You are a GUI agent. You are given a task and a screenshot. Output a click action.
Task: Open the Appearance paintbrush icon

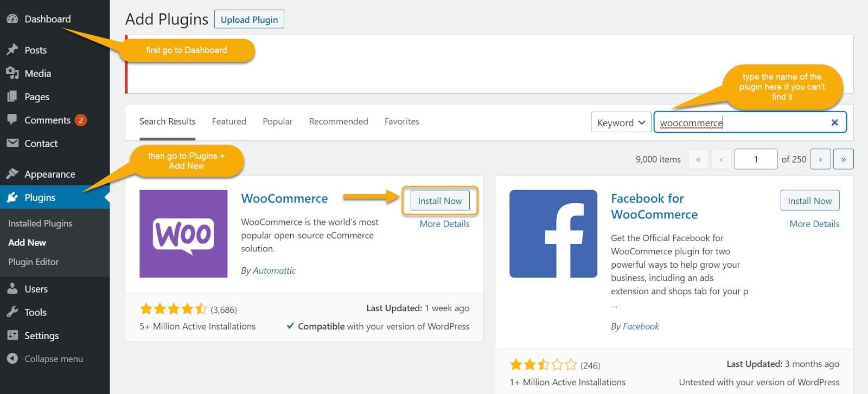[12, 174]
